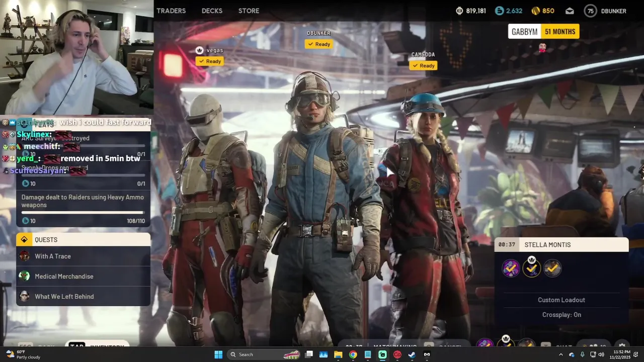Click the QUESTS header icon

[x=24, y=240]
